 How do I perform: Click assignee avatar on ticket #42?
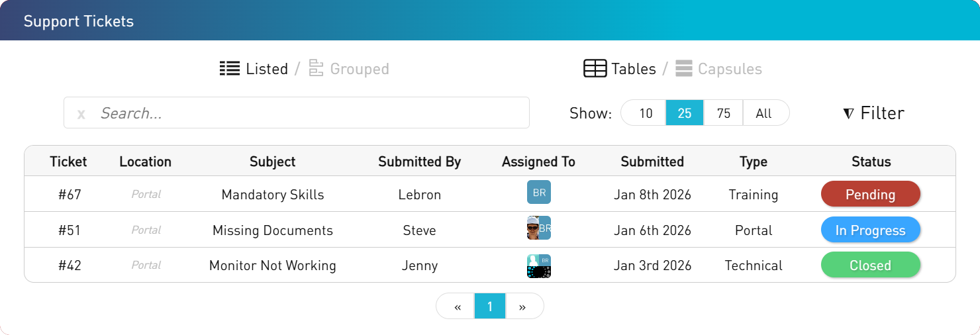(538, 266)
